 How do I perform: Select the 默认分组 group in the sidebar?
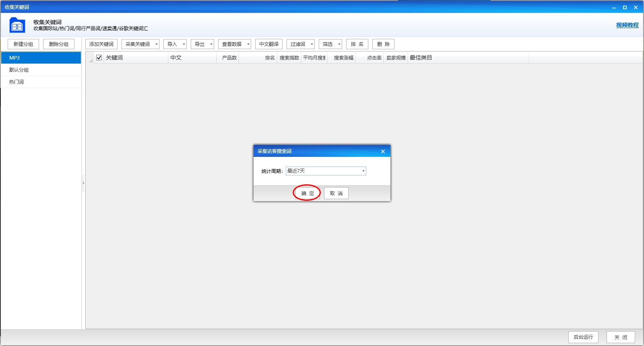click(x=41, y=70)
